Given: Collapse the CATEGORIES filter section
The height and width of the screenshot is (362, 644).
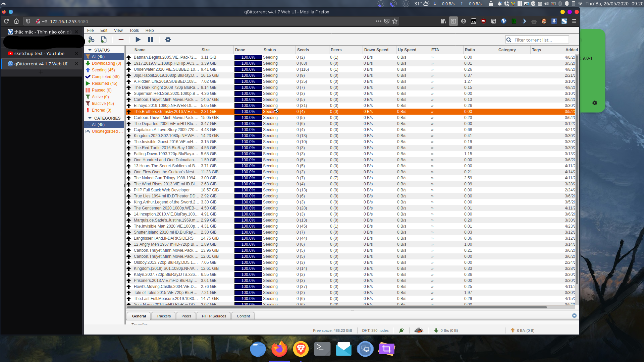Looking at the screenshot, I should (90, 118).
